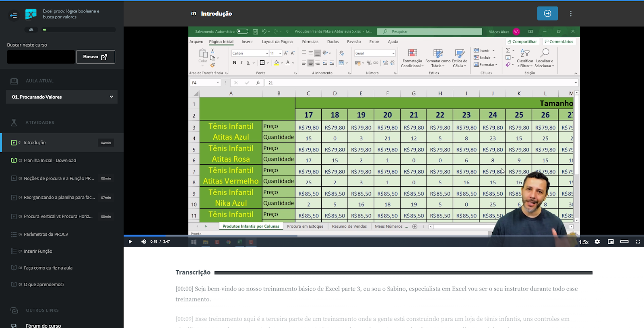Image resolution: width=644 pixels, height=328 pixels.
Task: Open the Fórum do curso link
Action: tap(43, 326)
